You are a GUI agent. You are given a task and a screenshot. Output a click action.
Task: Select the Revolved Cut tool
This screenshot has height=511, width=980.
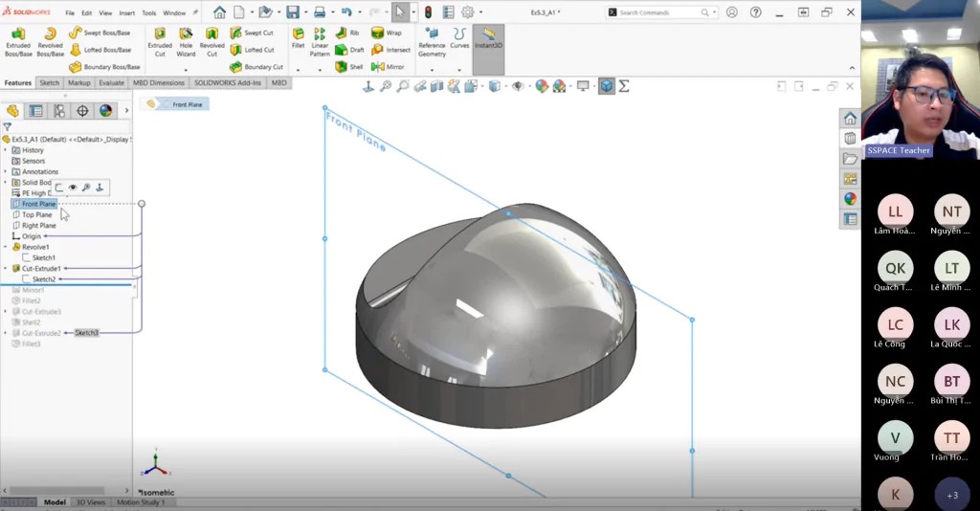pos(212,42)
